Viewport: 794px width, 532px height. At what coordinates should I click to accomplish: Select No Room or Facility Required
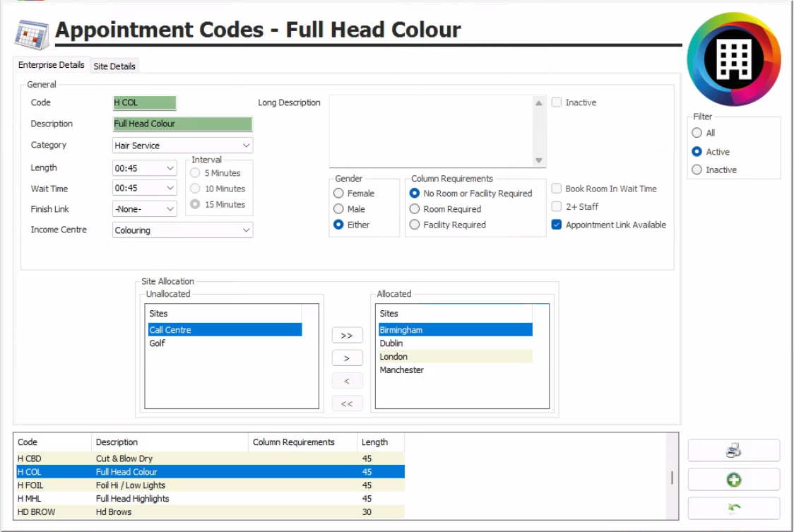coord(414,193)
